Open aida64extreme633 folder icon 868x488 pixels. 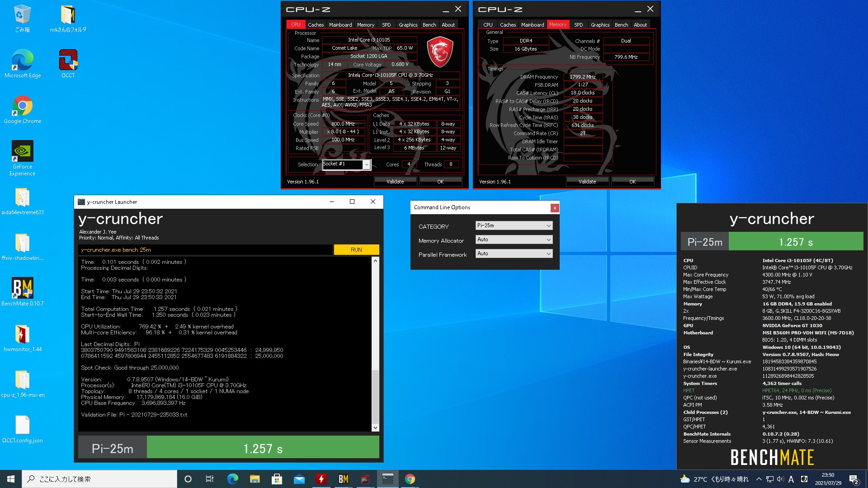coord(22,201)
